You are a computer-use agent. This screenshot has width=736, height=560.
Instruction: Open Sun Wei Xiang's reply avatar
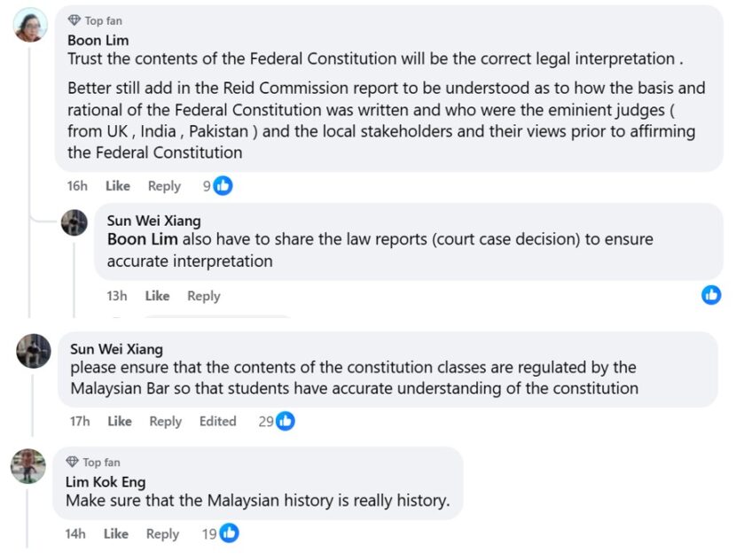(x=74, y=222)
